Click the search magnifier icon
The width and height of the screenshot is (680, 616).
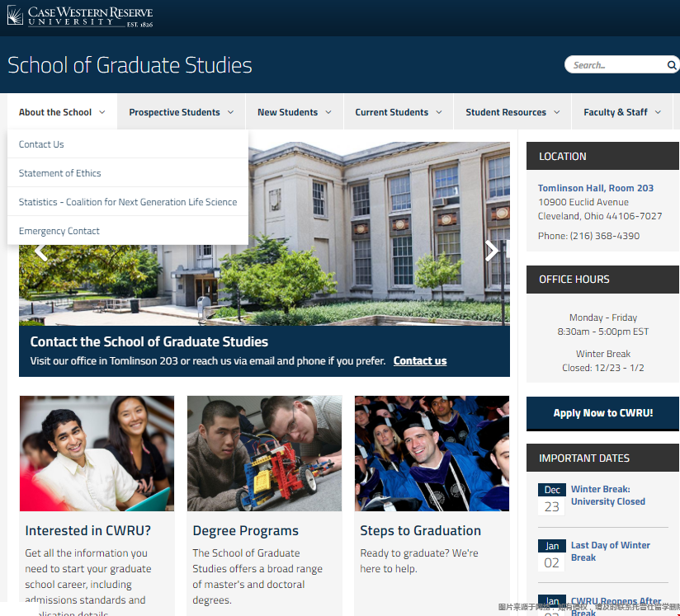click(672, 65)
